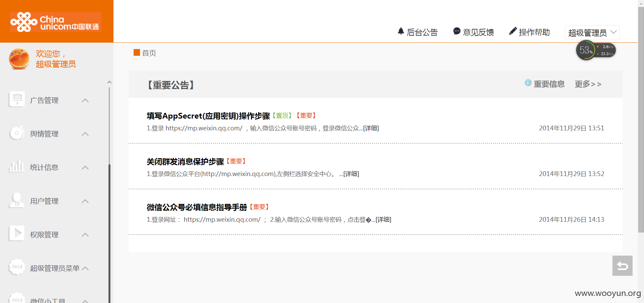Open 微信公众号必填信息指导手册 announcement
The image size is (644, 303).
coord(197,207)
